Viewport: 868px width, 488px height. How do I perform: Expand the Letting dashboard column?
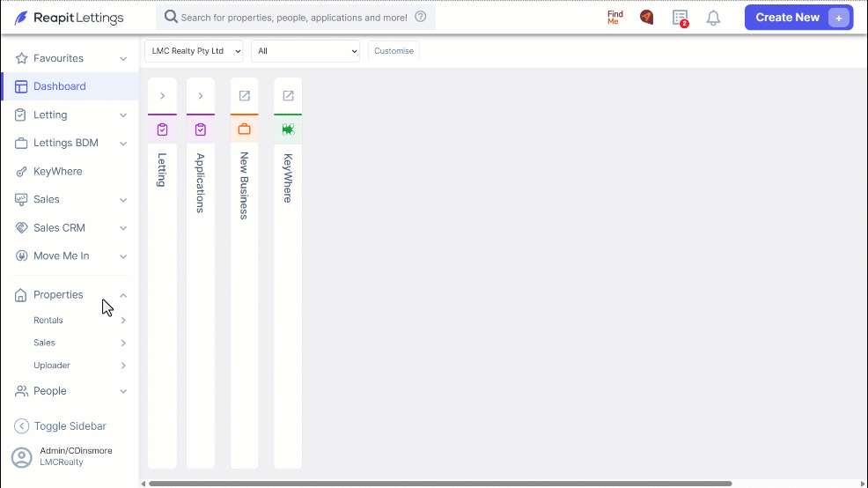[x=162, y=96]
